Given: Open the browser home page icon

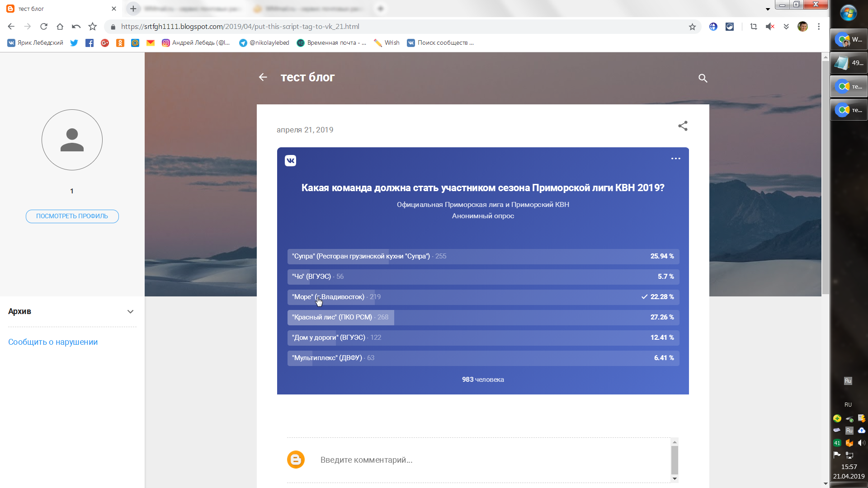Looking at the screenshot, I should pyautogui.click(x=60, y=27).
